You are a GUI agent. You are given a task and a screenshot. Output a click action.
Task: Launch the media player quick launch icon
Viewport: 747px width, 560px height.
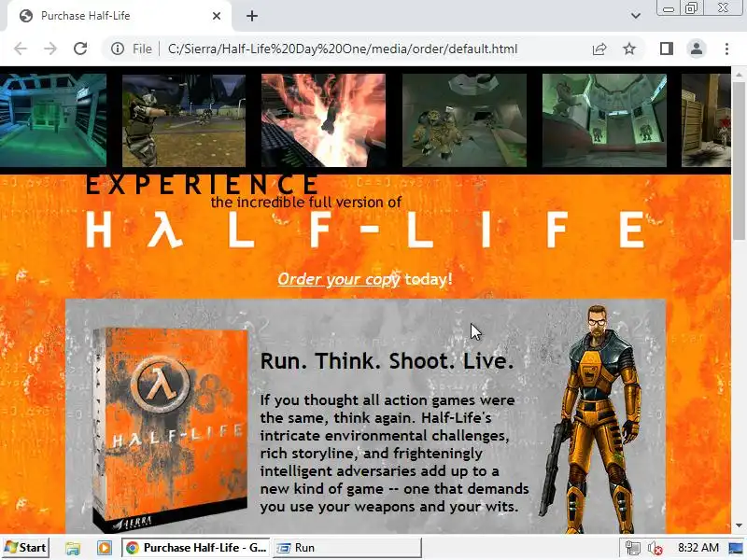click(105, 548)
